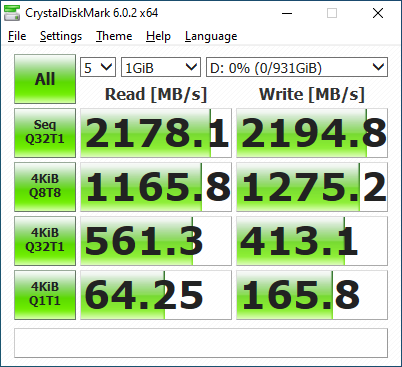Click the CrystalDiskMark title bar app icon

(x=12, y=13)
